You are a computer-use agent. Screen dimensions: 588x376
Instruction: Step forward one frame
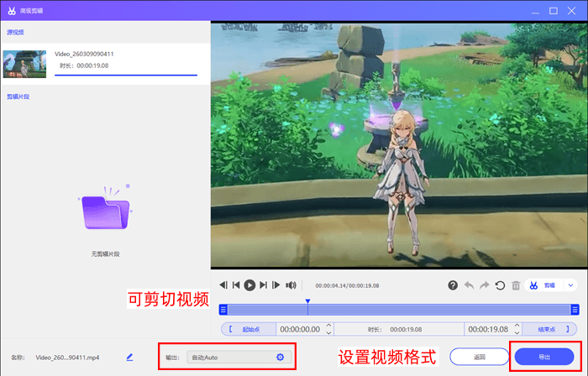[x=276, y=285]
